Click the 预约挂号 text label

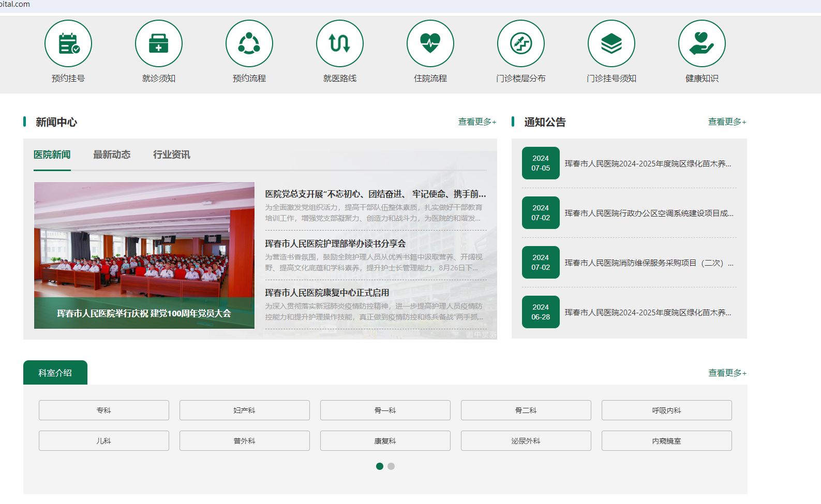coord(68,79)
